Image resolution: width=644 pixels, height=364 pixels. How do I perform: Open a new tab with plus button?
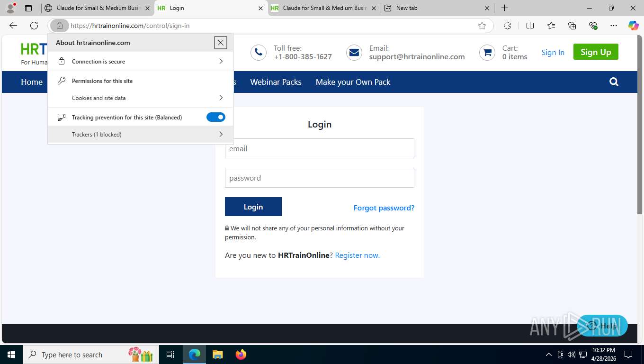(x=505, y=8)
